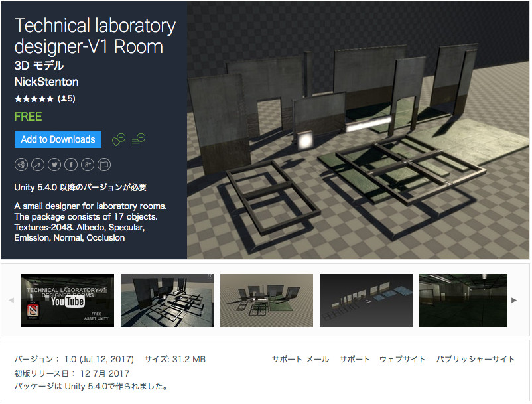Open the 3D モデル category link
Image resolution: width=532 pixels, height=404 pixels.
coord(39,66)
